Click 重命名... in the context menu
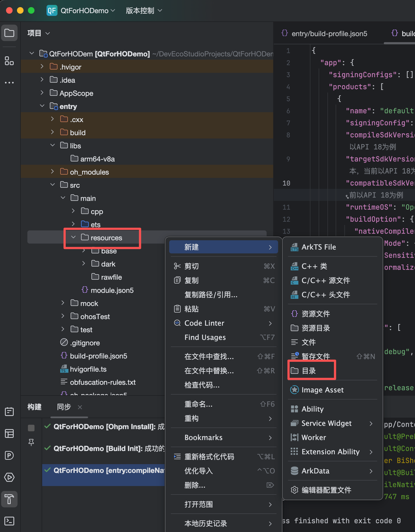415x532 pixels. click(x=224, y=404)
